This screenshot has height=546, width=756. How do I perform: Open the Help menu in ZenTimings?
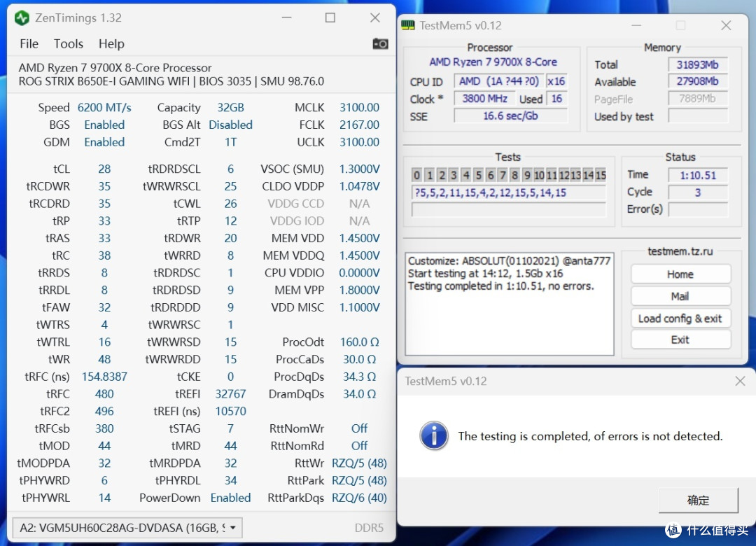pos(111,44)
